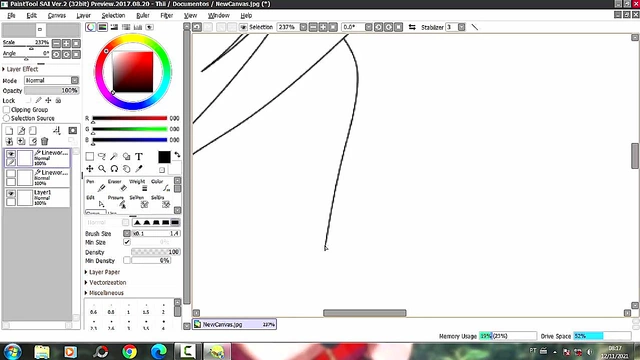This screenshot has height=360, width=640.
Task: Select the 1.5 brush size preset
Action: (146, 309)
